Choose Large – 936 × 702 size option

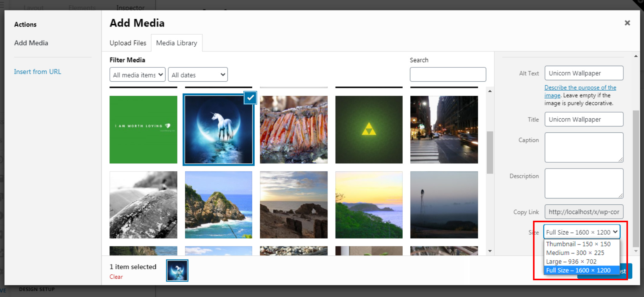click(x=582, y=262)
